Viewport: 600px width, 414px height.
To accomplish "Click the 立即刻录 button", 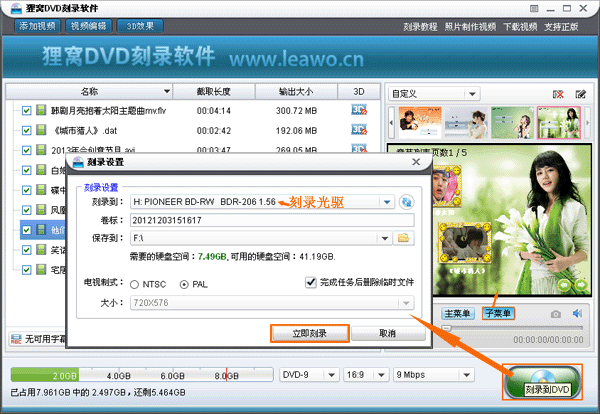I will [x=310, y=333].
